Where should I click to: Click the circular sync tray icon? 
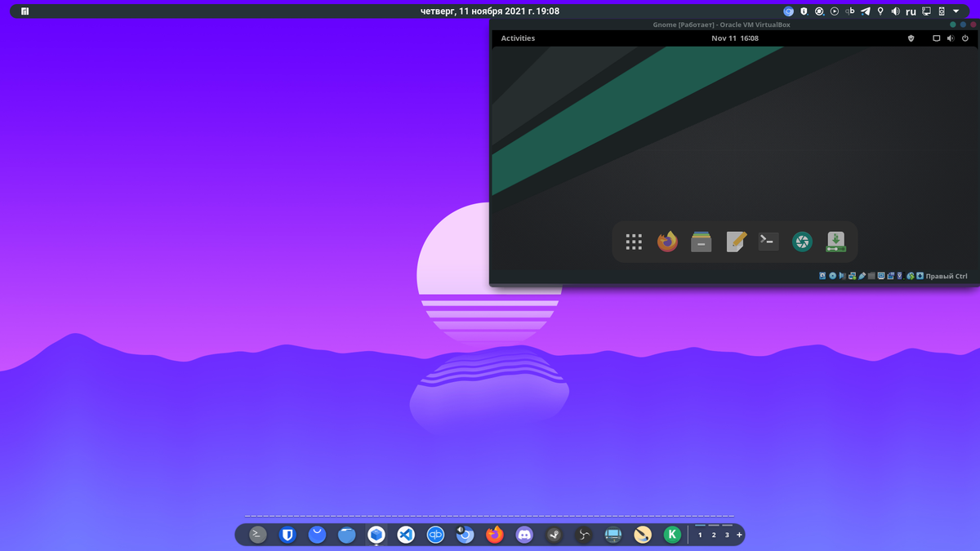[x=819, y=11]
